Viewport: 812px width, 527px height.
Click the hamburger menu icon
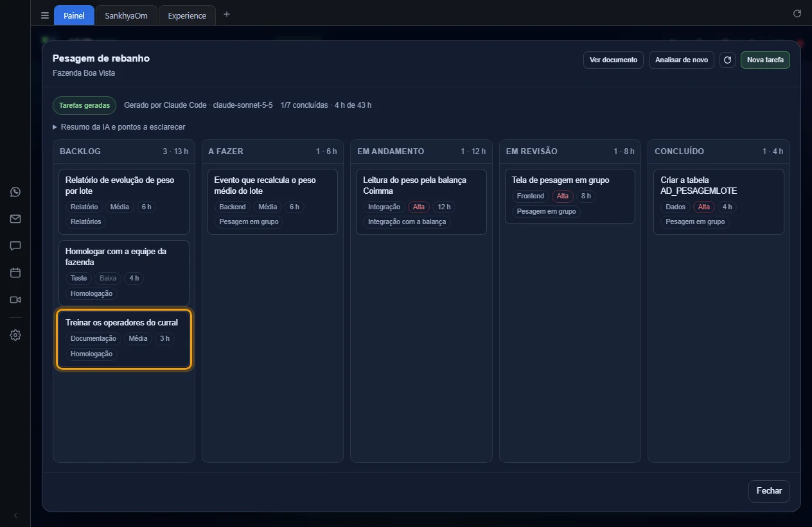(x=45, y=15)
